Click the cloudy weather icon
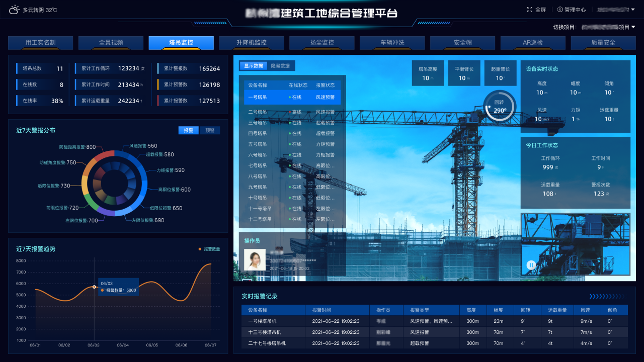644x362 pixels. [x=14, y=10]
